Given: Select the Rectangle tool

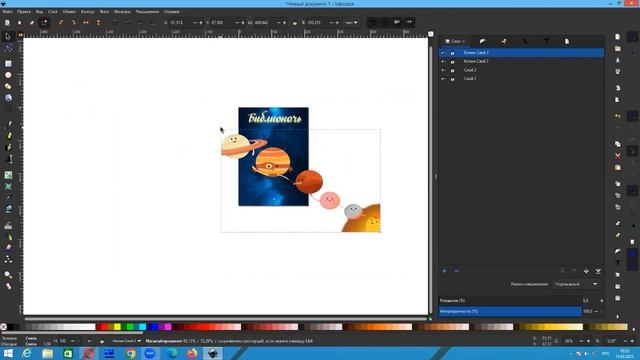Looking at the screenshot, I should click(8, 64).
